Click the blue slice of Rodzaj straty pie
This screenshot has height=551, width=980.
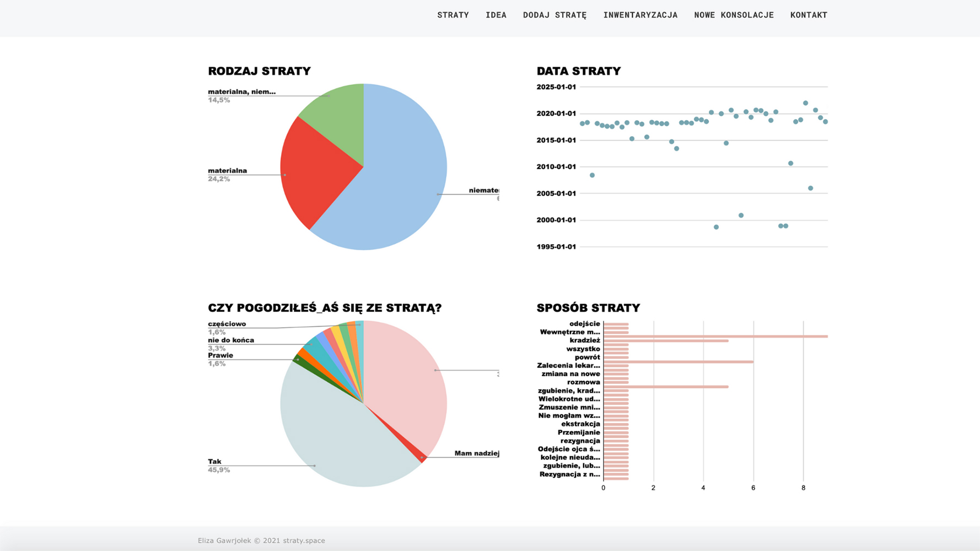(397, 176)
